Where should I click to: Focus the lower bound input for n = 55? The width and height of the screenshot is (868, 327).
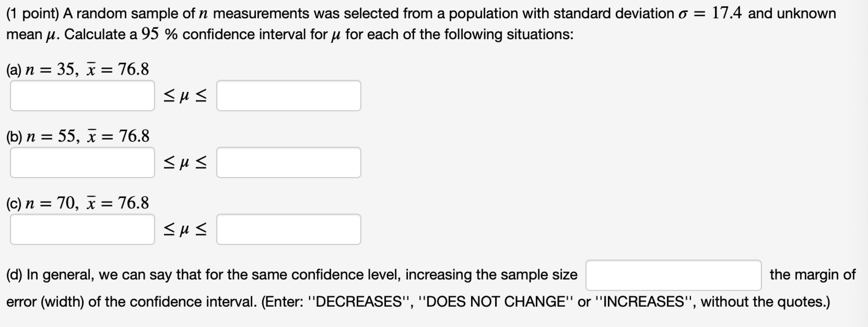pos(82,162)
